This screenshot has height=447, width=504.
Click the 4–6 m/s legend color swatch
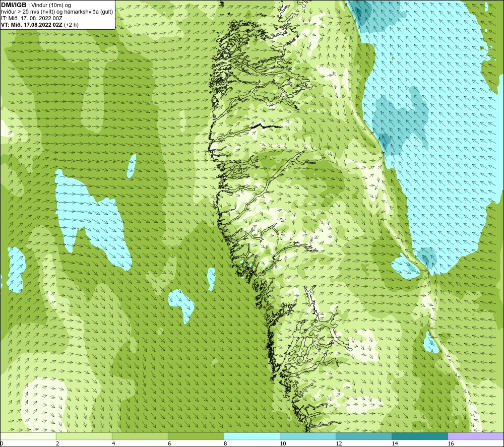[x=140, y=436]
